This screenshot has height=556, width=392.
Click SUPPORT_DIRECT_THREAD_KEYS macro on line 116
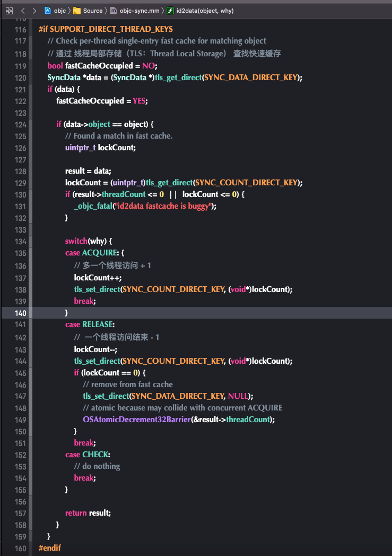click(111, 29)
